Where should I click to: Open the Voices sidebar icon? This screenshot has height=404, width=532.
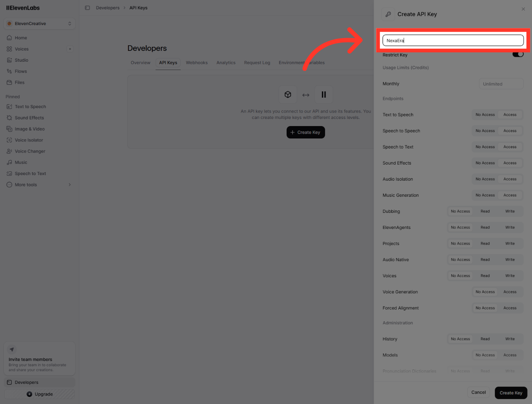9,49
